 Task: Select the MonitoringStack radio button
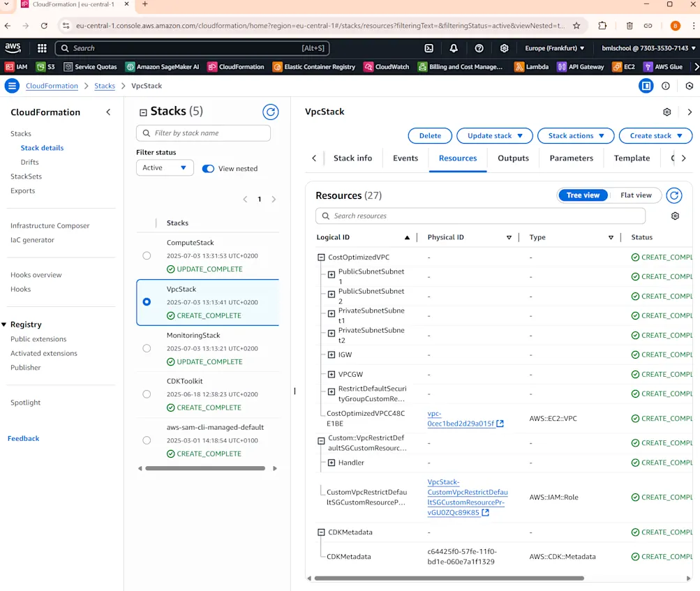[147, 348]
